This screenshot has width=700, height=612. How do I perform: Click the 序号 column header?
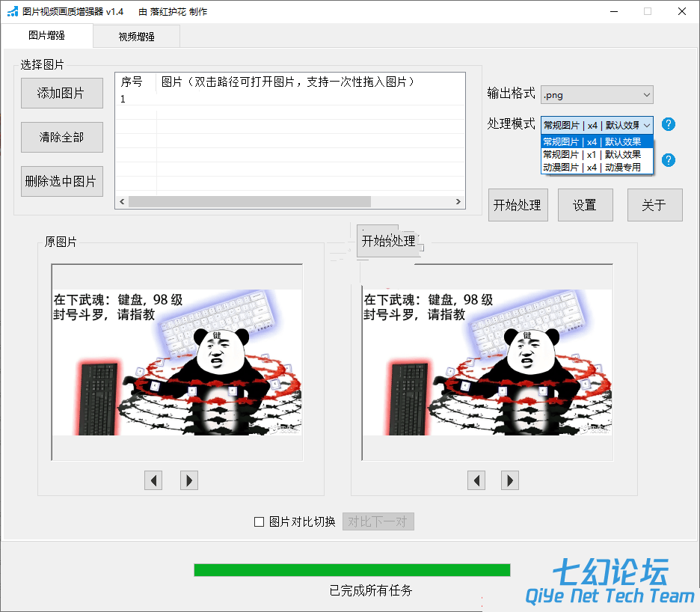point(135,82)
